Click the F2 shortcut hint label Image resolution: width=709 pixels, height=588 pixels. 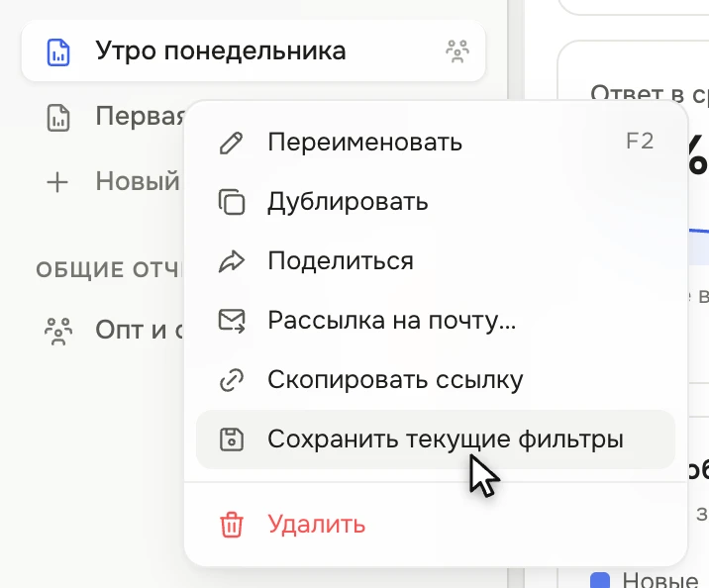coord(640,142)
